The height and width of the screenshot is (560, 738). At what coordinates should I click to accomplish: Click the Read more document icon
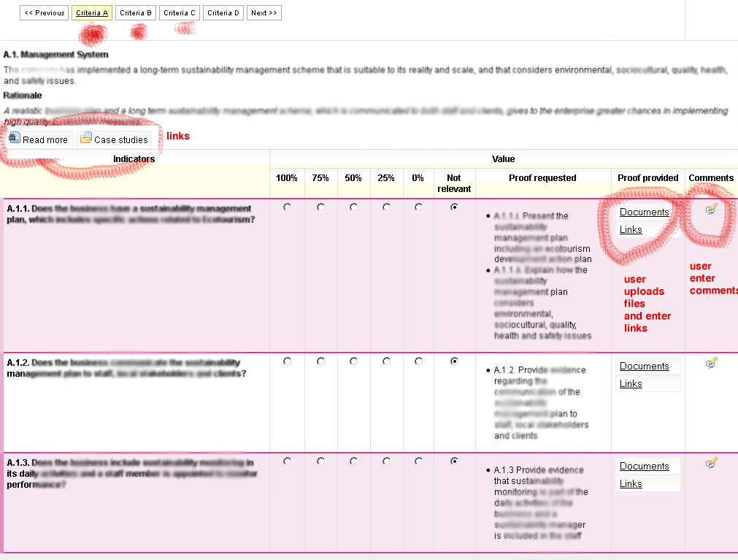15,138
